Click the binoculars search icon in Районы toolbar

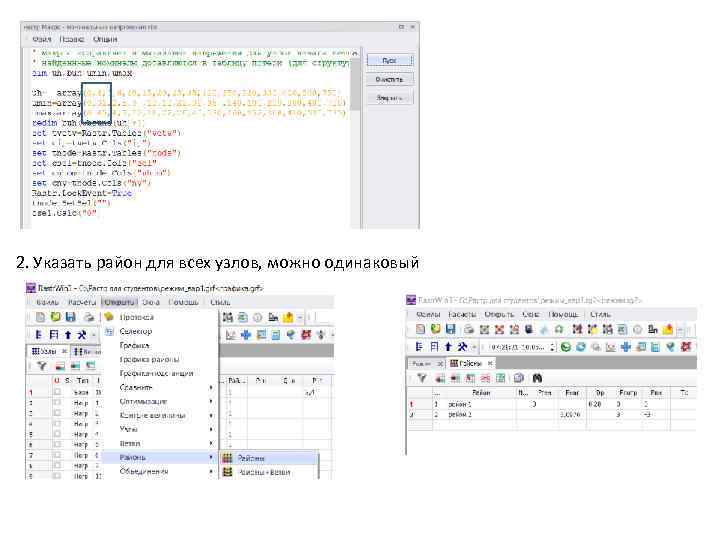537,377
